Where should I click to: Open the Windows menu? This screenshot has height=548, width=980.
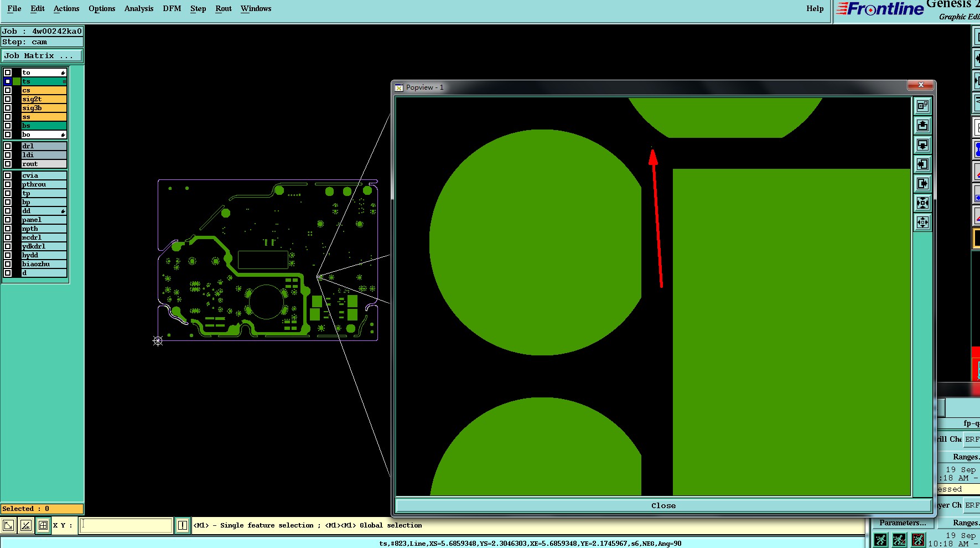[x=256, y=8]
